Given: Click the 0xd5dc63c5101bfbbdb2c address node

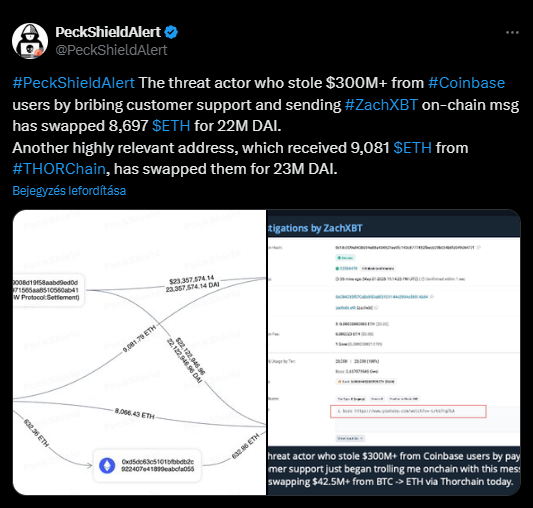Looking at the screenshot, I should pos(147,465).
